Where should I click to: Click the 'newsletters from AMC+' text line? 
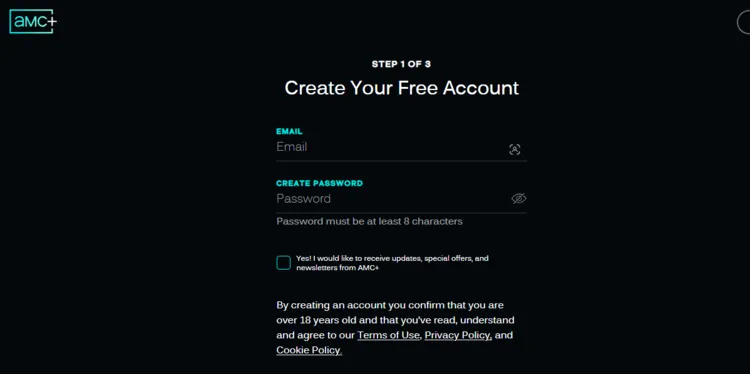[x=337, y=268]
